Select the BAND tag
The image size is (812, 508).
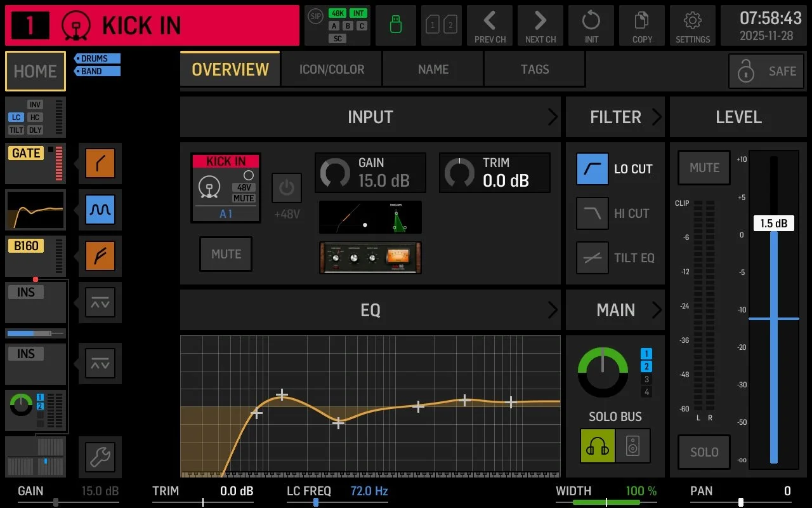[97, 71]
